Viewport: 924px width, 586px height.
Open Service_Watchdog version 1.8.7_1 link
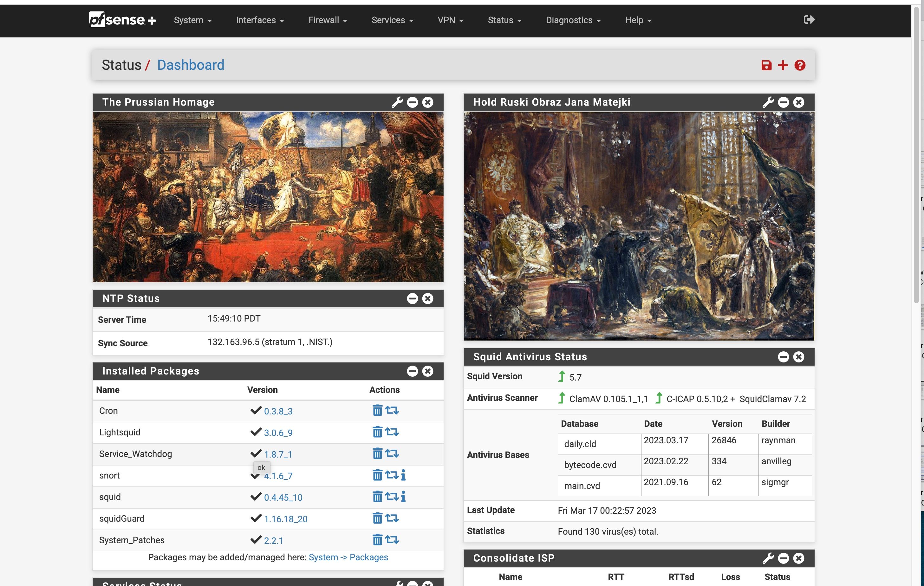pyautogui.click(x=278, y=454)
